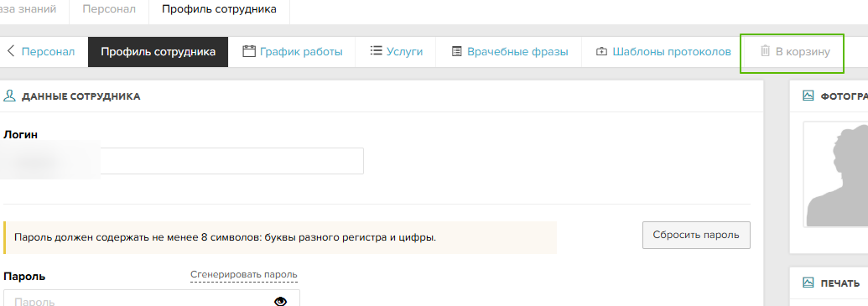Toggle password visibility with the eye icon

(x=281, y=301)
